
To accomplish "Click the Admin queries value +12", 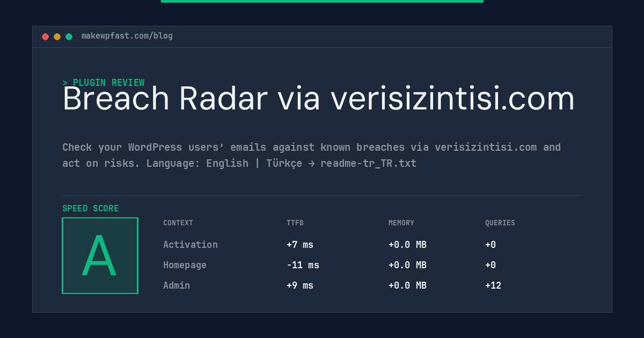I will 493,285.
